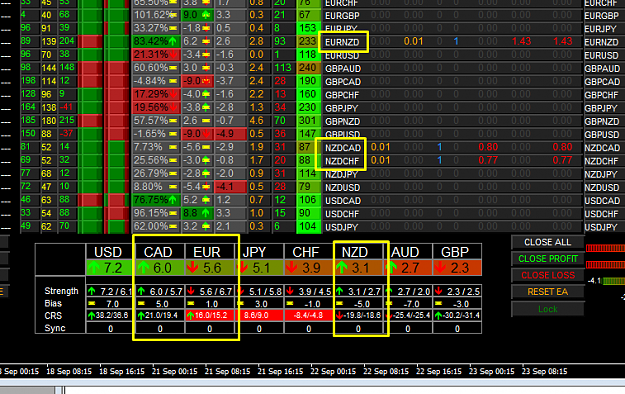Click the 18 Sep 08:15 timeline label
This screenshot has height=394, width=625.
coord(69,371)
